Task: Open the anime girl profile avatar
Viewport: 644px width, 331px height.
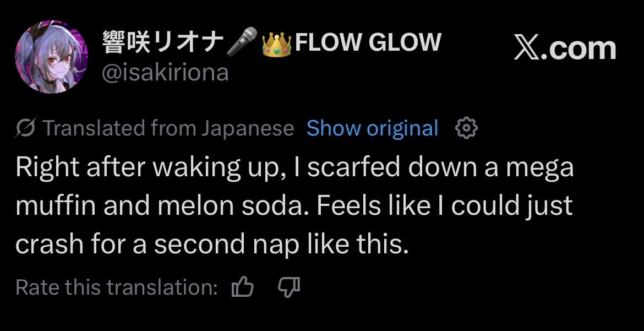Action: (51, 57)
